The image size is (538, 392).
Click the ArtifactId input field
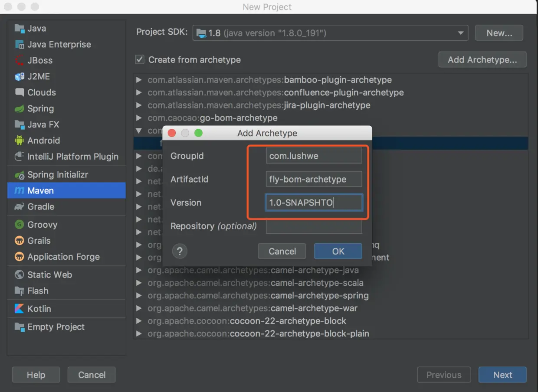314,179
